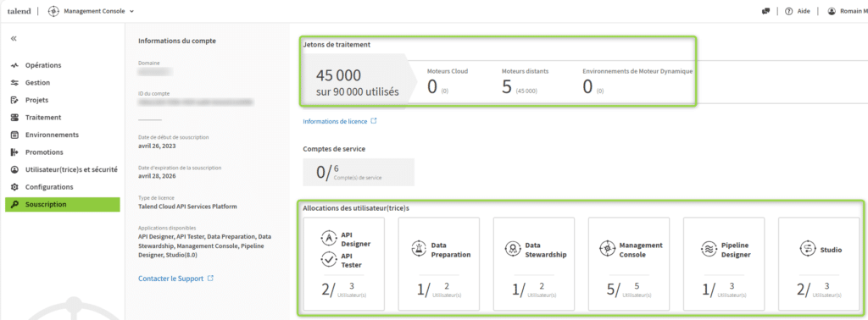Collapse the sidebar with double chevron
Screen dimensions: 868x320
(14, 38)
